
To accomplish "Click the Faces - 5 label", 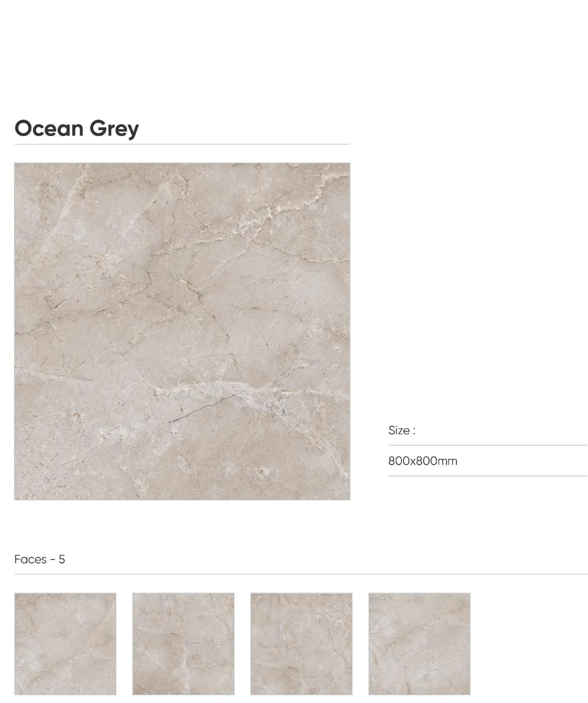I will [40, 559].
